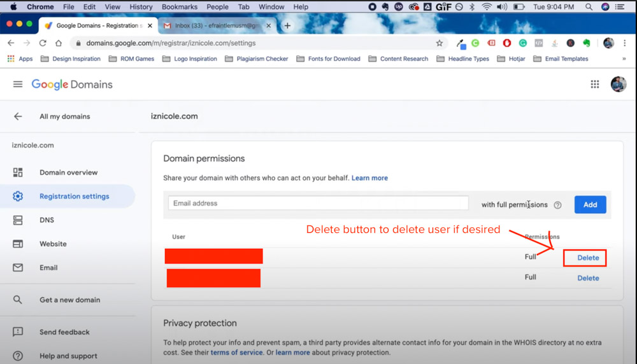Open the Email Templates bookmarks folder
The width and height of the screenshot is (637, 364).
click(561, 59)
